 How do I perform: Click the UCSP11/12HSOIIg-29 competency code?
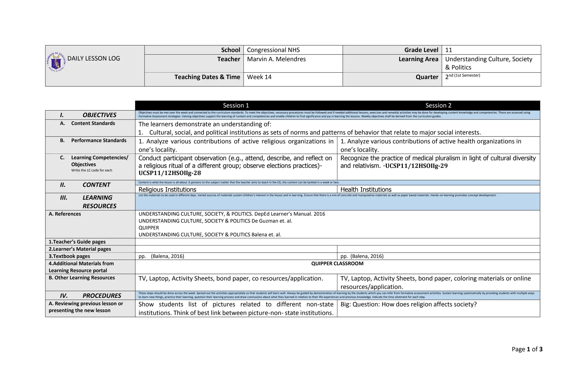[416, 166]
